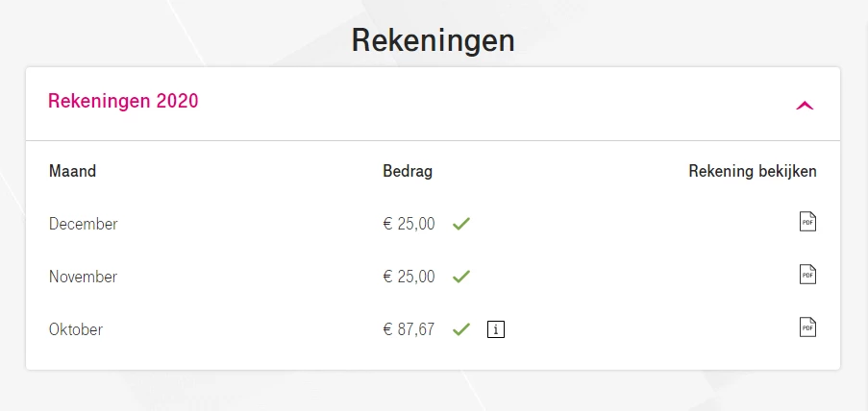Select the December month row label
Viewport: 868px width, 411px height.
click(83, 224)
